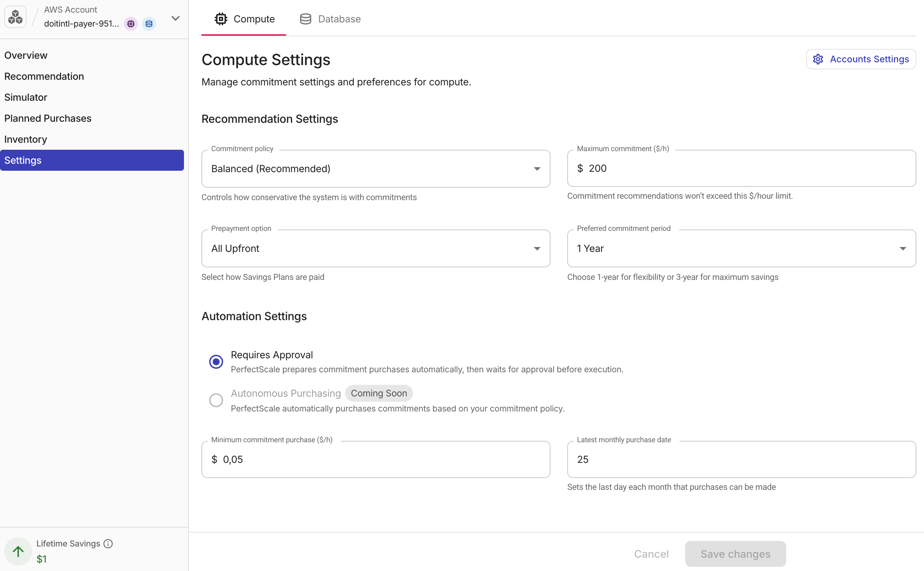Screen dimensions: 924x571
Task: Go to Simulator in sidebar
Action: (x=92, y=97)
